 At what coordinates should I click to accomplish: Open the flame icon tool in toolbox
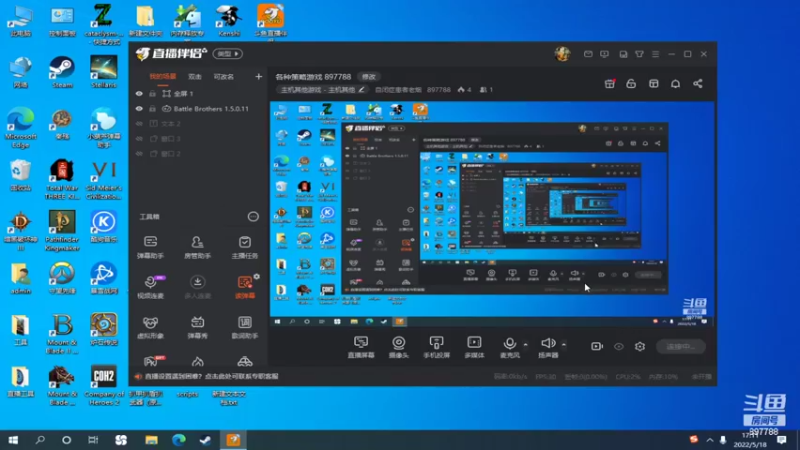click(x=197, y=362)
